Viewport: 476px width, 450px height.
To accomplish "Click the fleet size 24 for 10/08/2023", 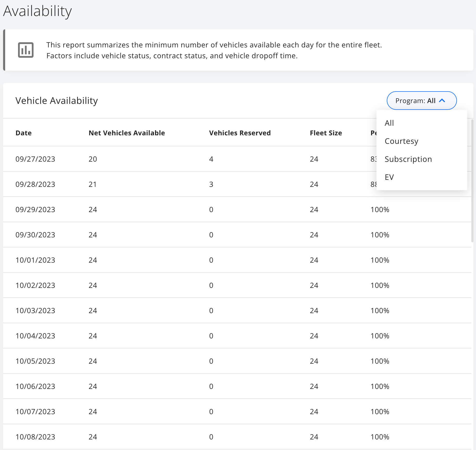I will [x=314, y=437].
